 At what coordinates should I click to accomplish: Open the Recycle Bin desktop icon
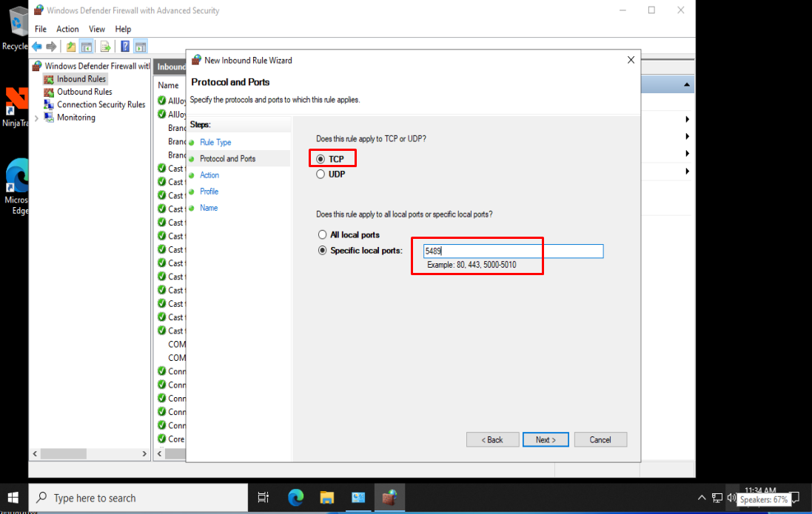(x=16, y=29)
